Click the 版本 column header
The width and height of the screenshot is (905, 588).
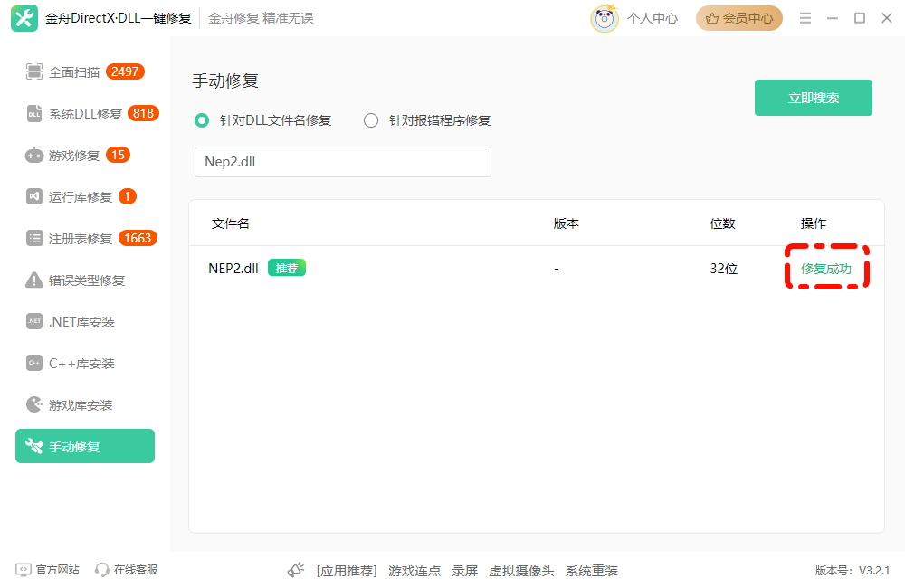pos(566,223)
